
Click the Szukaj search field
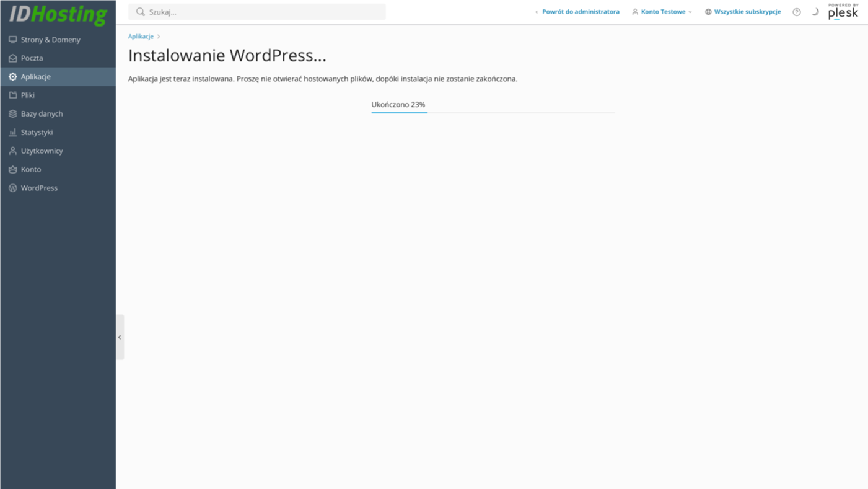pyautogui.click(x=256, y=12)
